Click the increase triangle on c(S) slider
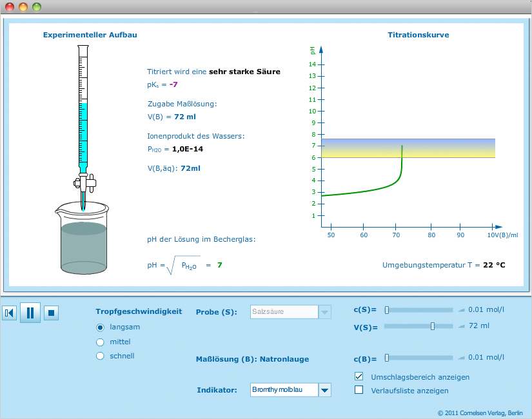This screenshot has height=419, width=532. [461, 310]
